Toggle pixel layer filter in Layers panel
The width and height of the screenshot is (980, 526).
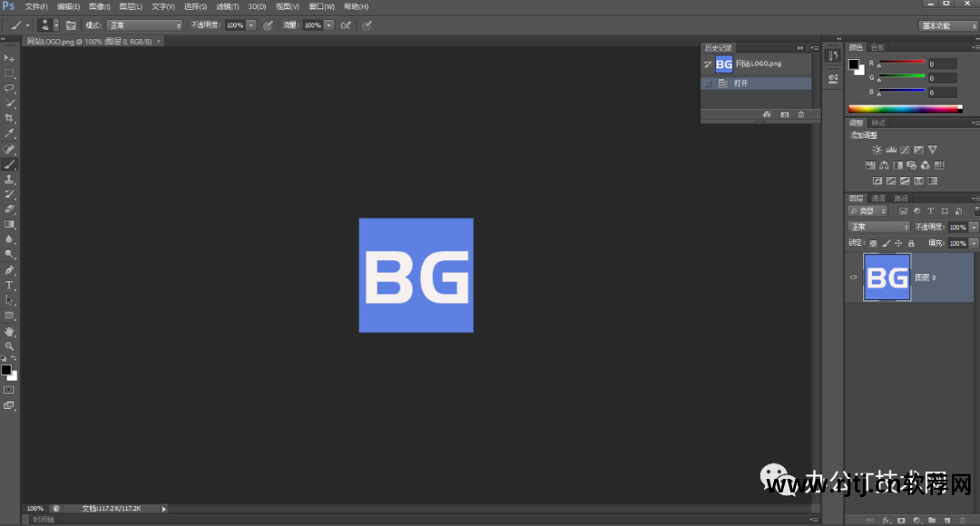click(x=903, y=211)
